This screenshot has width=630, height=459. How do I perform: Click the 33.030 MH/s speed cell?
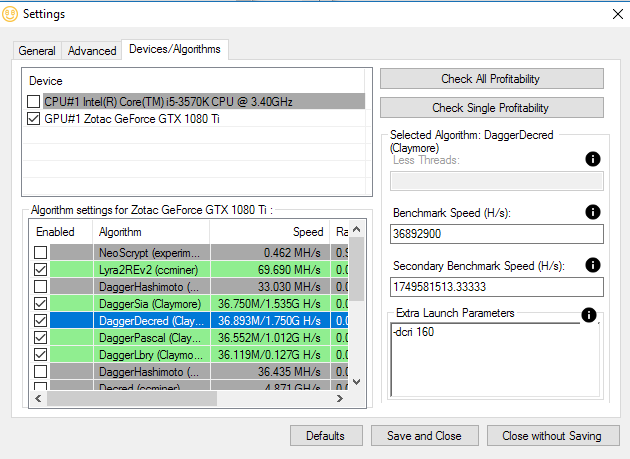(x=270, y=287)
